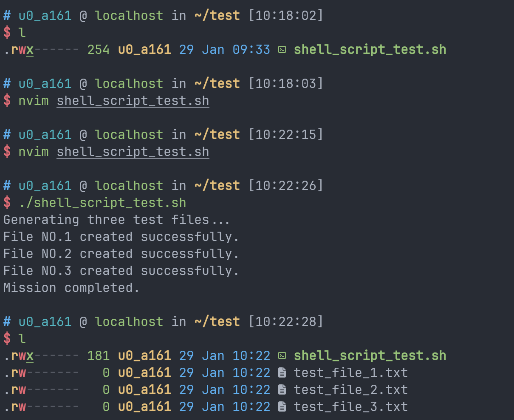Select the test_file_2.txt filename
The width and height of the screenshot is (514, 420).
pos(350,390)
